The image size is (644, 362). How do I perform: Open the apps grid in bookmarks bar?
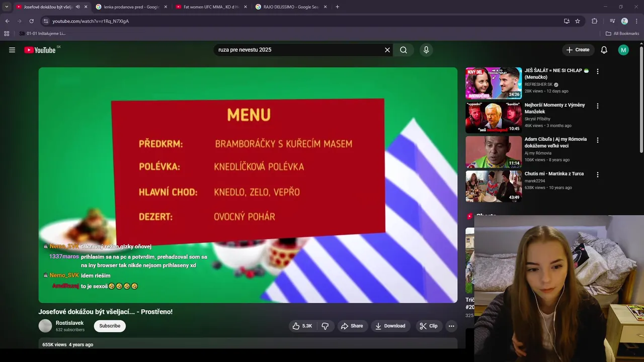point(7,34)
